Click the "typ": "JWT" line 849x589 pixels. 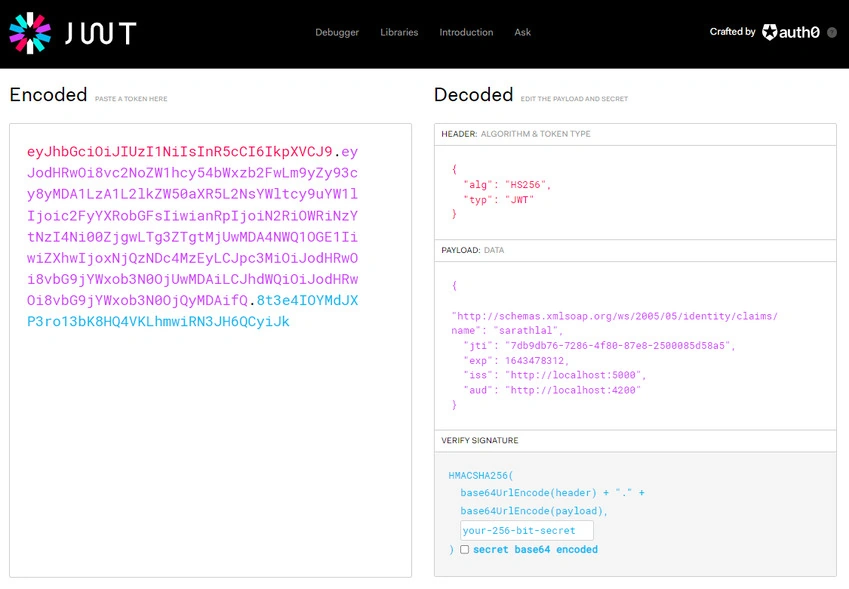[x=499, y=200]
